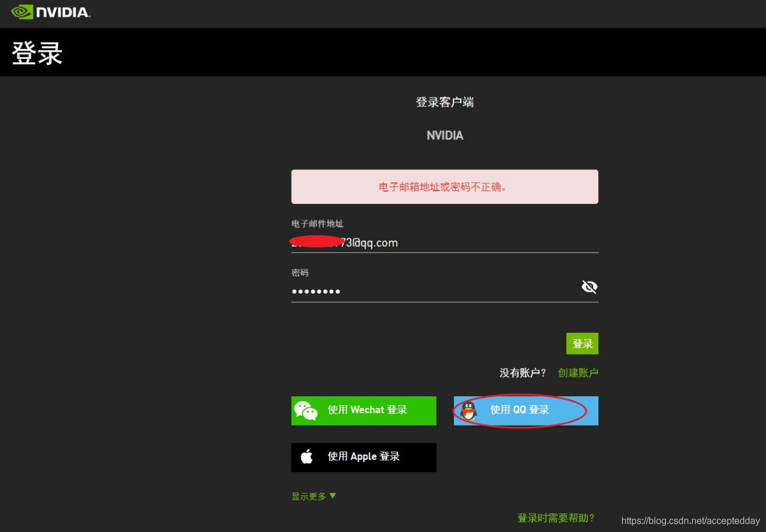The image size is (766, 532).
Task: Toggle password visibility to show the password
Action: pyautogui.click(x=589, y=287)
